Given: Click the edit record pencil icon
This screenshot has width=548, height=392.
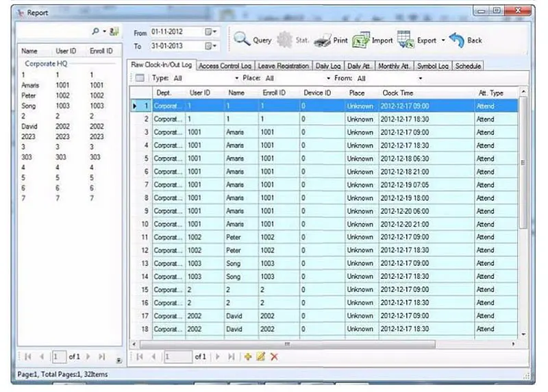Looking at the screenshot, I should tap(261, 356).
